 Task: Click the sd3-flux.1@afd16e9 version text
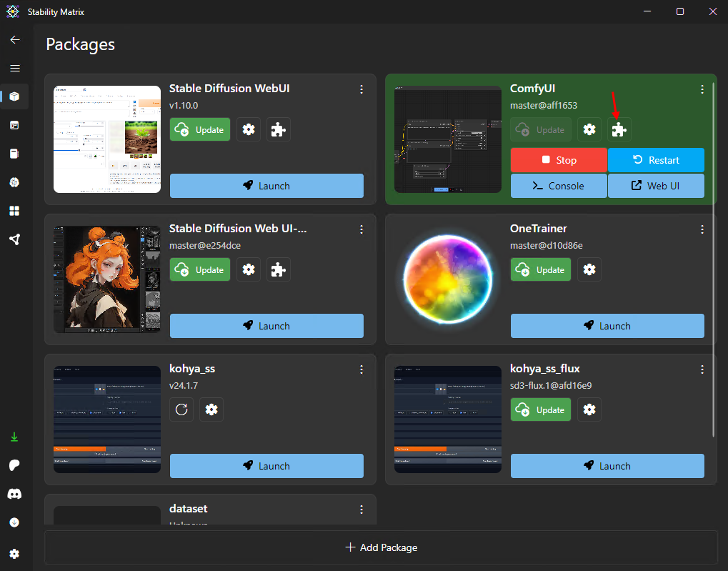tap(551, 386)
